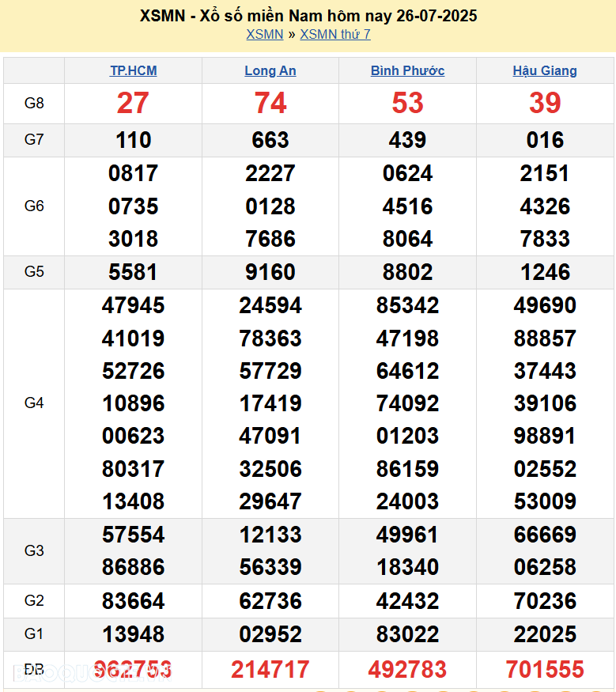Click G8 red number 39 for Hậu Giang
Image resolution: width=616 pixels, height=692 pixels.
click(545, 103)
